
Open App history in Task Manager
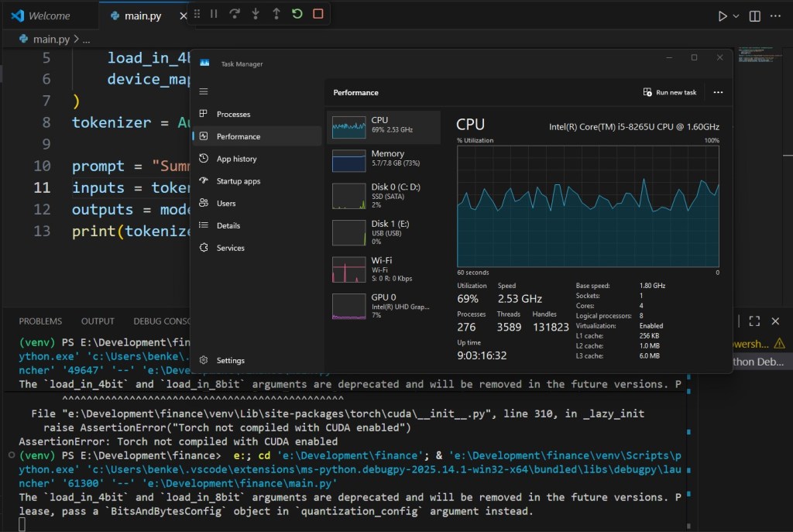coord(257,159)
